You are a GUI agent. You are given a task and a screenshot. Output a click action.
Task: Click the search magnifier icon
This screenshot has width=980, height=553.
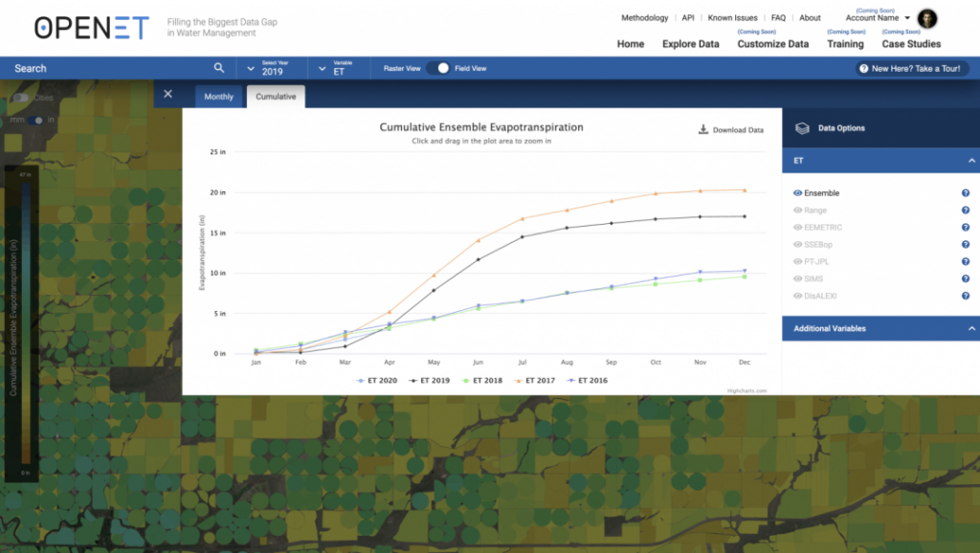pyautogui.click(x=219, y=68)
